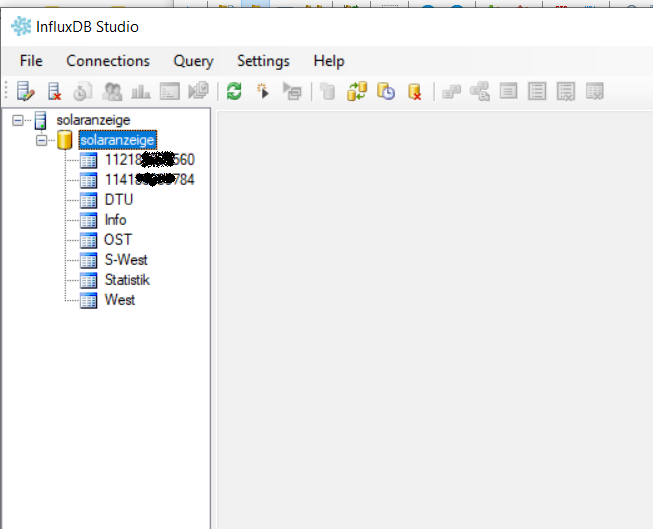Image resolution: width=653 pixels, height=529 pixels.
Task: Click the new query icon beside Refresh
Action: 263,92
